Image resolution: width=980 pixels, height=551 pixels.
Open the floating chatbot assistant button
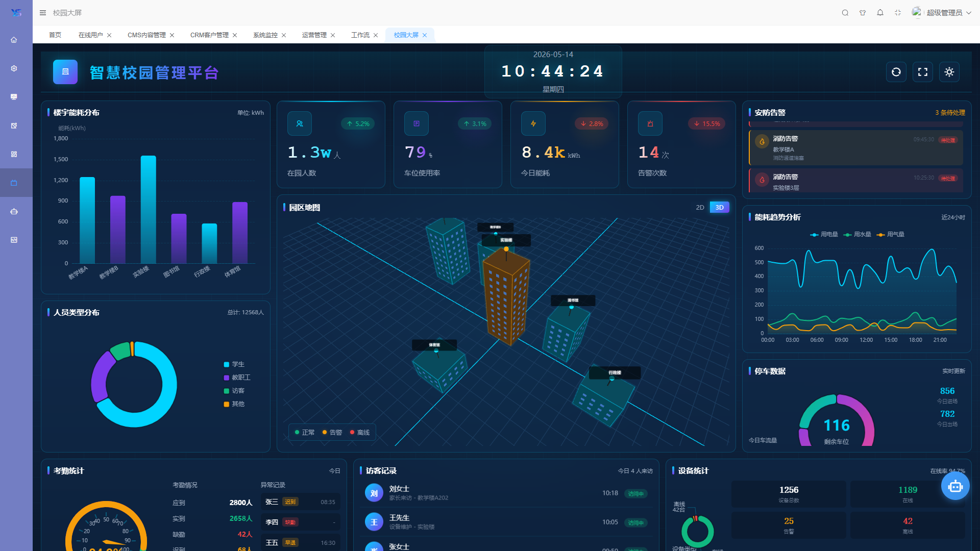click(955, 486)
